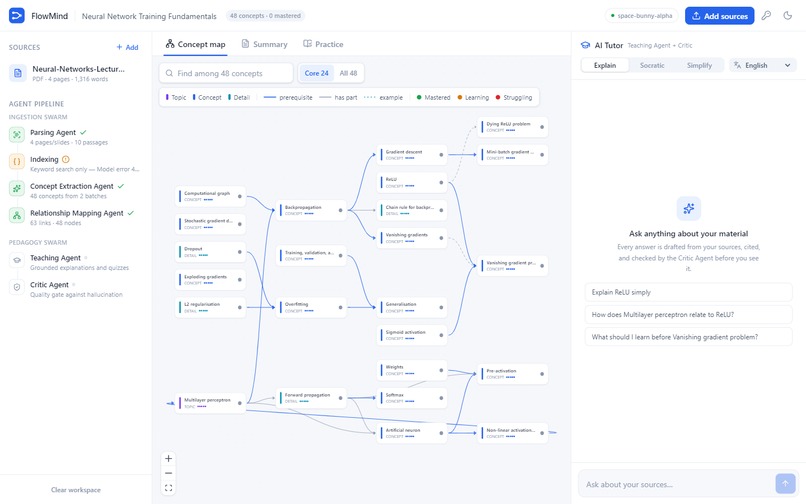Click the Indexing warning status icon

click(x=66, y=159)
